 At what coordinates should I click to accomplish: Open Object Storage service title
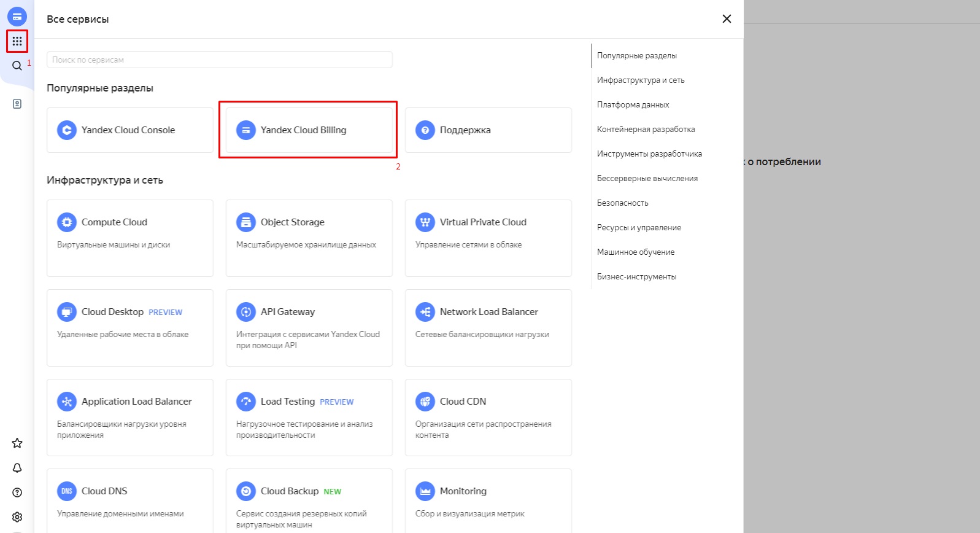pos(293,222)
